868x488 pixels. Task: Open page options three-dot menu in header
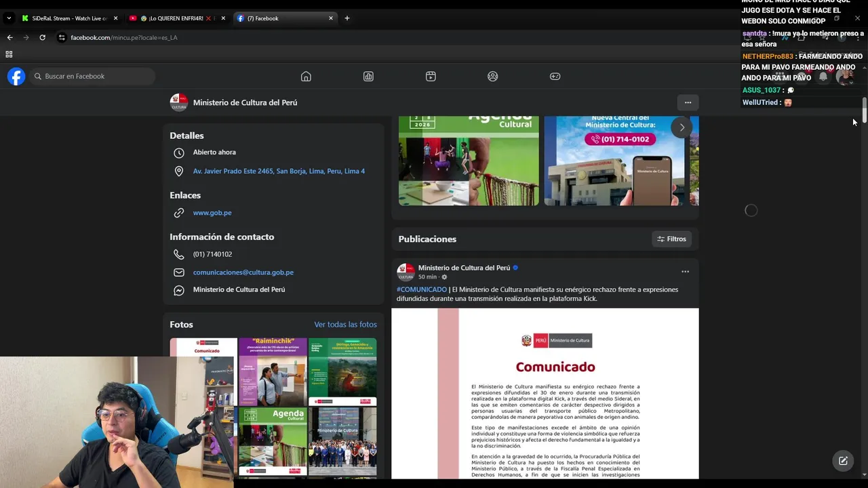pos(688,102)
